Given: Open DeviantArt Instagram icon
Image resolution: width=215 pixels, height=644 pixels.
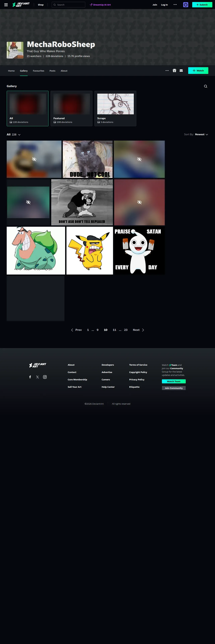Looking at the screenshot, I should (x=45, y=377).
